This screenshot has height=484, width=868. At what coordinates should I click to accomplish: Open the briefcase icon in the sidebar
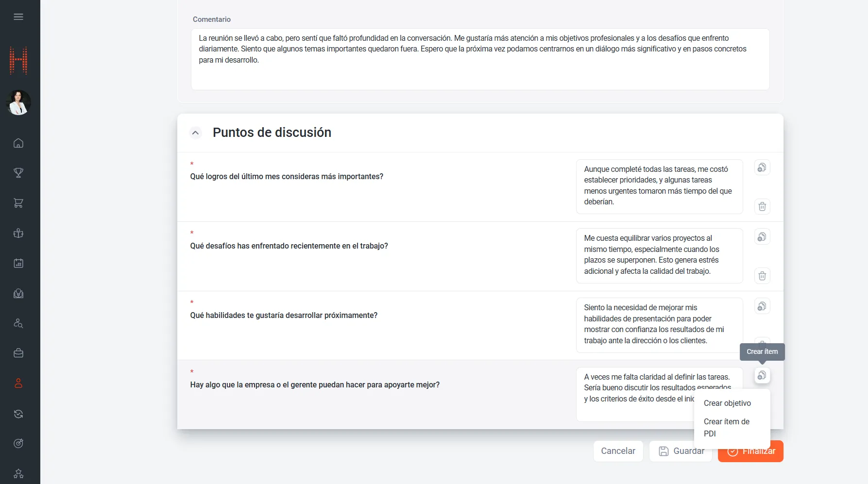point(18,353)
